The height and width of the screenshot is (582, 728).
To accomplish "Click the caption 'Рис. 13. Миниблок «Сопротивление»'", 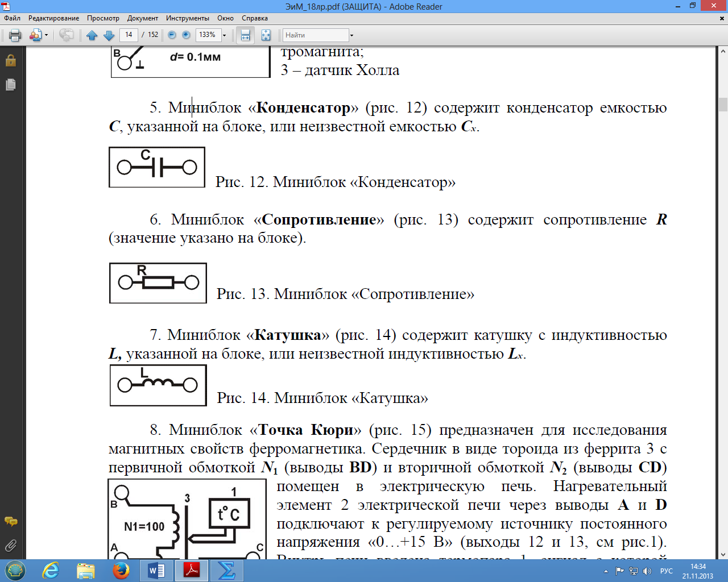I will [345, 294].
